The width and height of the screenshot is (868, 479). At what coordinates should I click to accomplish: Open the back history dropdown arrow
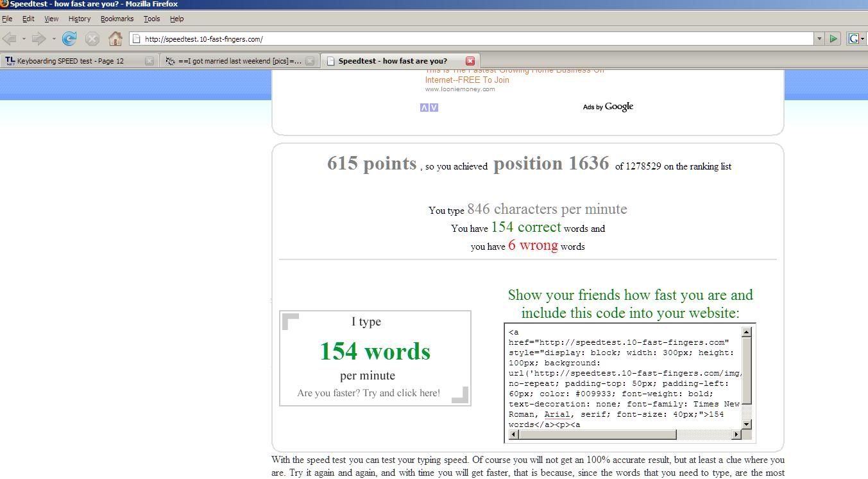click(24, 39)
